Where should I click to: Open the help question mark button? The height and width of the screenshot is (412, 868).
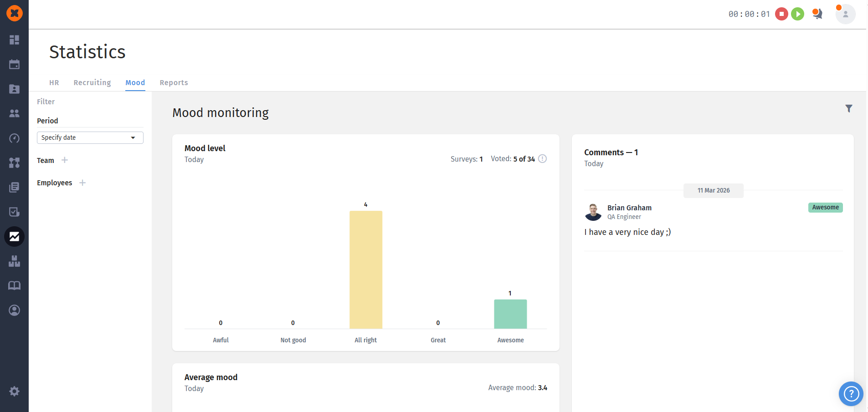tap(851, 393)
